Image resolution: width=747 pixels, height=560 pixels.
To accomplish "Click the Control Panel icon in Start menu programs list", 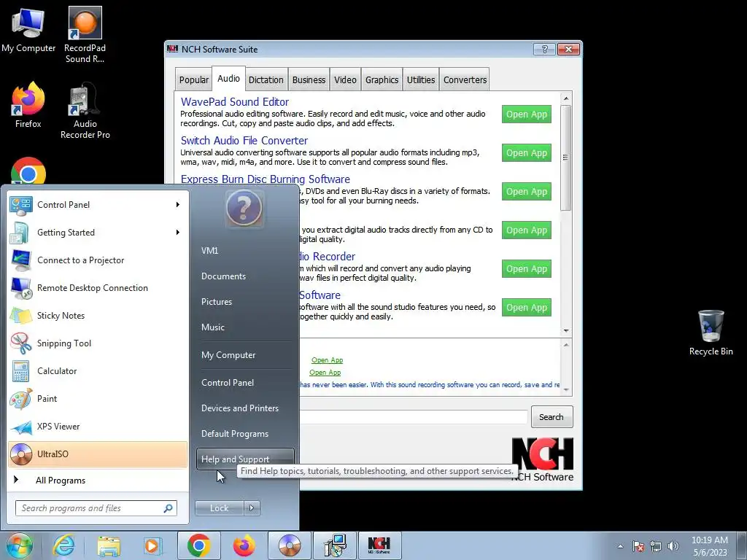I will [x=21, y=205].
